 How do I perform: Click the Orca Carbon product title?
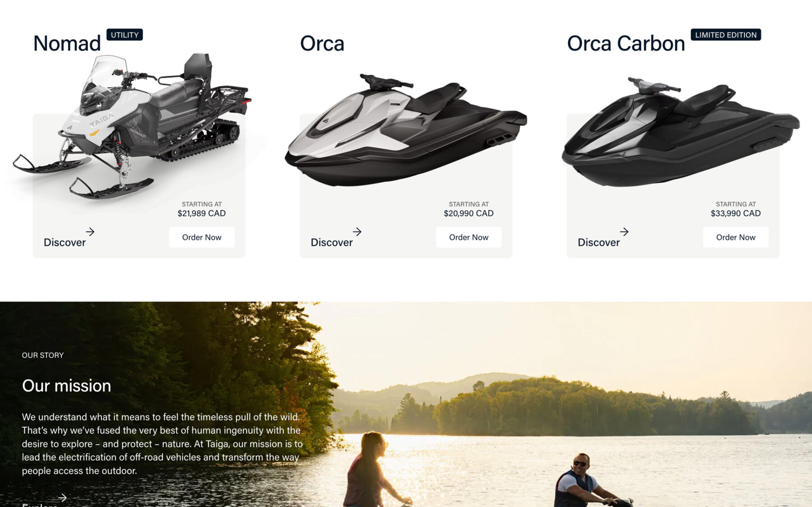tap(626, 44)
